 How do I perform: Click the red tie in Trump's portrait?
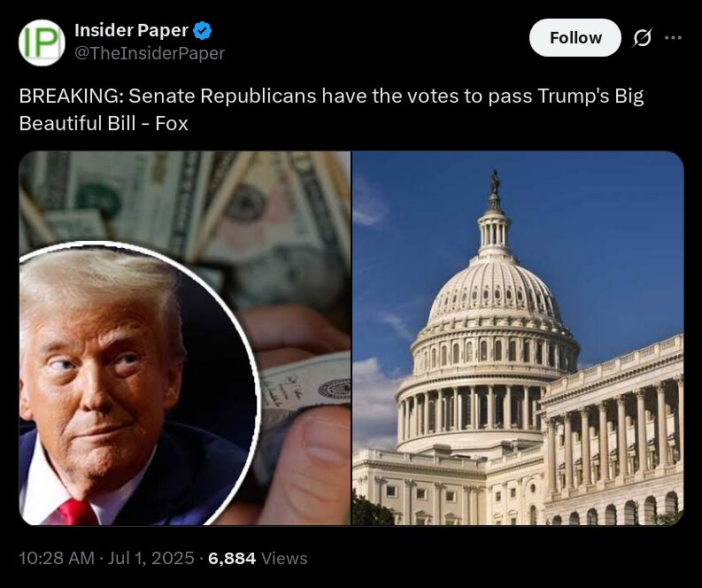[76, 512]
